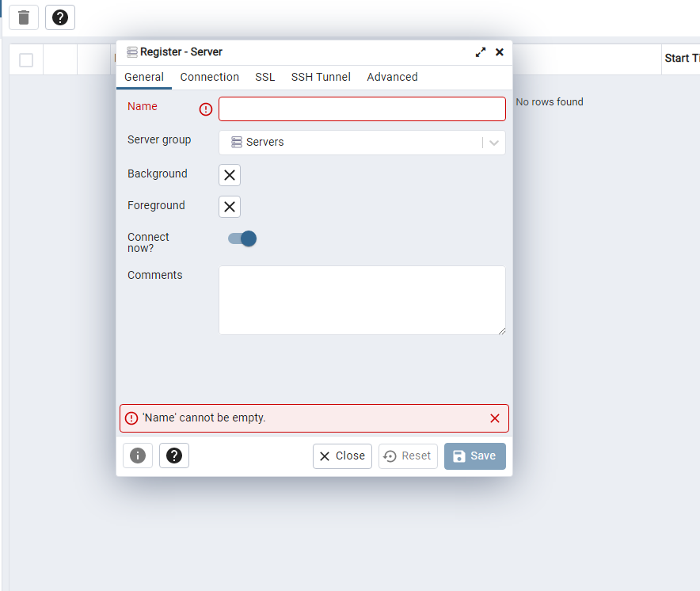Tick the select-all checkbox in table header
The height and width of the screenshot is (591, 700).
(x=26, y=60)
